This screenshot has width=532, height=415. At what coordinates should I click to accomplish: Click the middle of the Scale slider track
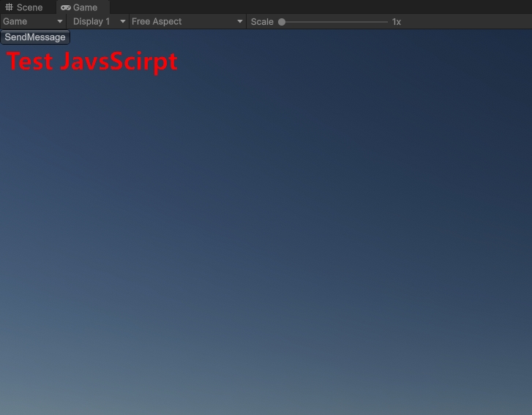click(x=335, y=22)
